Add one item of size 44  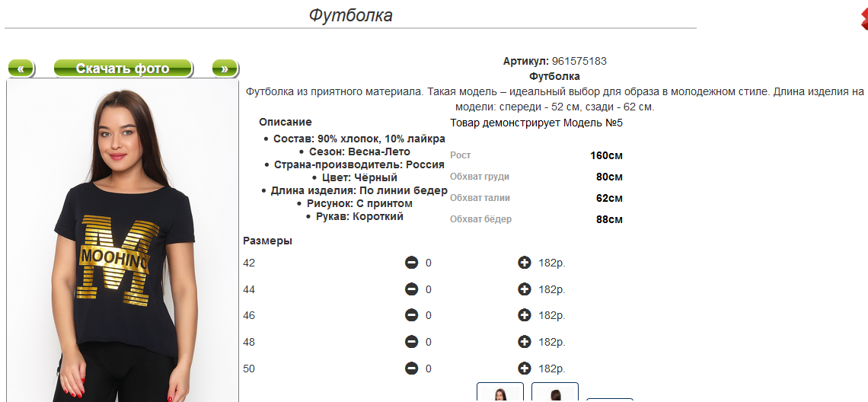click(525, 289)
